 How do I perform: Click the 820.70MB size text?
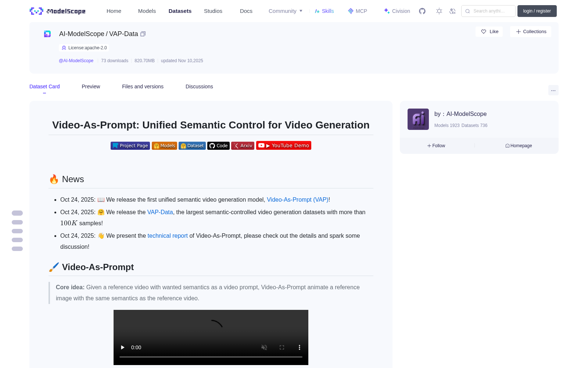point(144,61)
